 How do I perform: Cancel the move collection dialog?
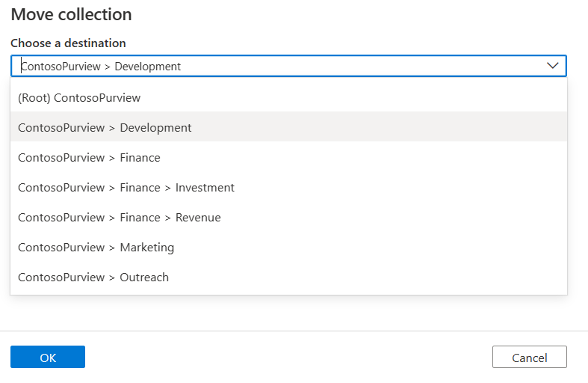[530, 357]
